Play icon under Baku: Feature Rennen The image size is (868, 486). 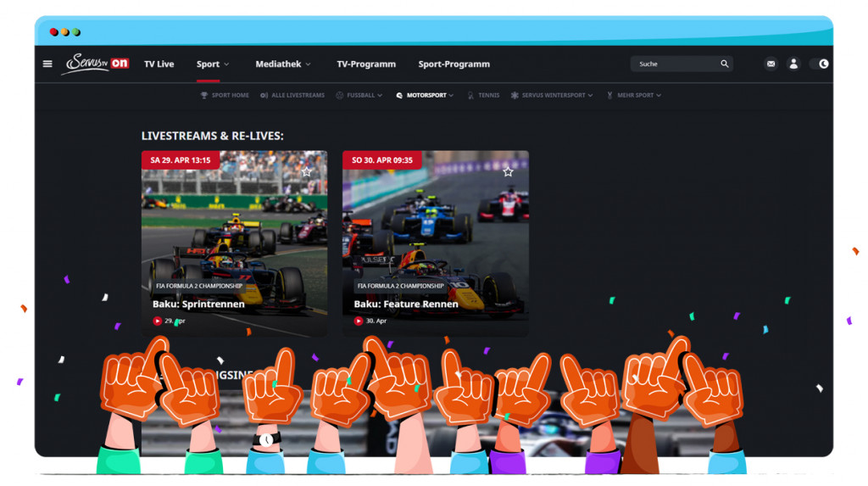(x=359, y=321)
